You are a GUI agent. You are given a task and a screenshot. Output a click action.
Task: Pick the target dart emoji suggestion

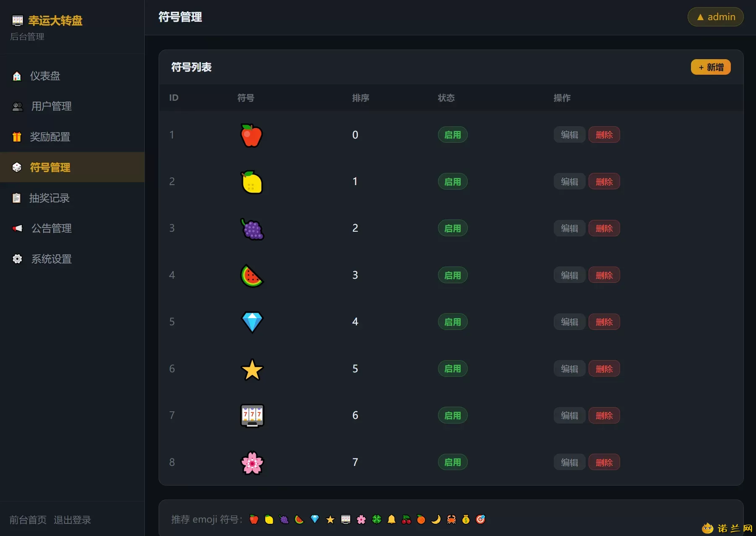(x=480, y=520)
